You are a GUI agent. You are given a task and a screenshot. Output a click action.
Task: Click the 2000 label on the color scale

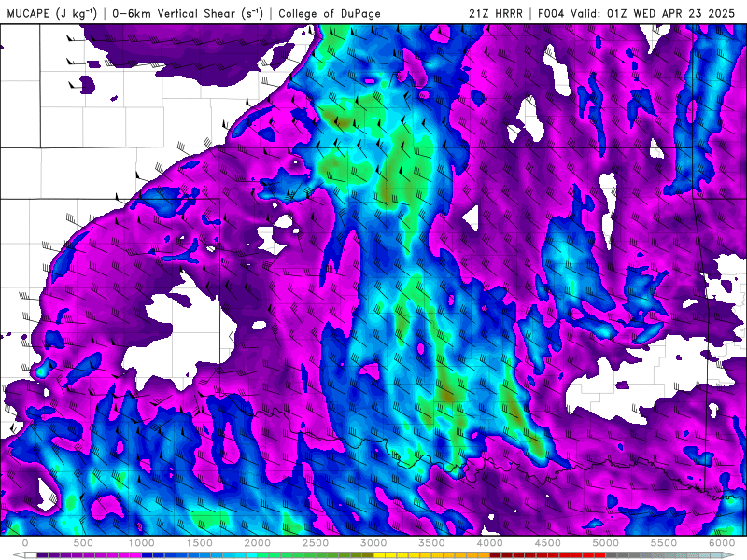[x=258, y=543]
